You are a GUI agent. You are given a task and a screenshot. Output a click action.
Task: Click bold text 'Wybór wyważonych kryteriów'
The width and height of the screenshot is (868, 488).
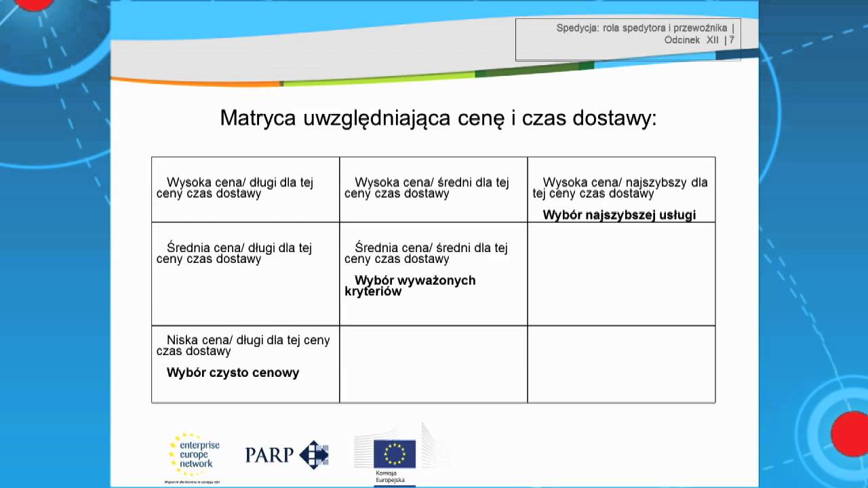click(410, 285)
